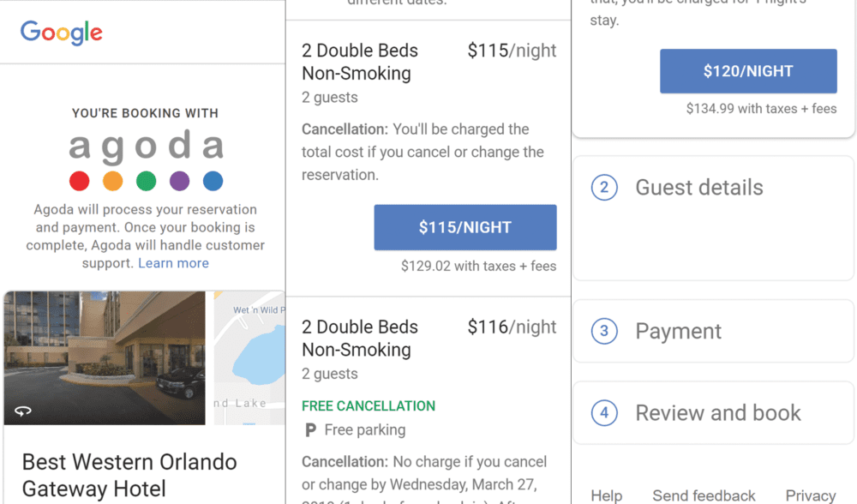Expand the Review and book section
Screen dimensions: 857x504
[717, 413]
